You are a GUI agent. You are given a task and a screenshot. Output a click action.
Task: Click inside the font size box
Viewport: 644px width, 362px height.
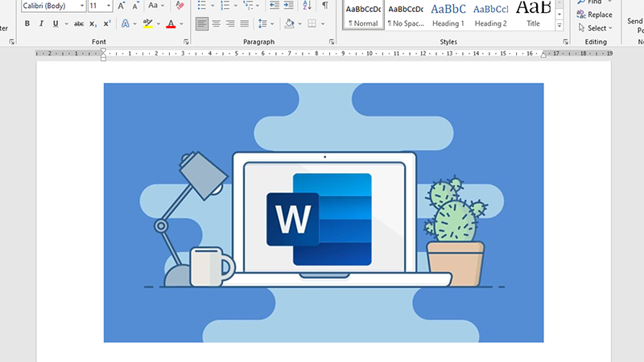(x=97, y=6)
